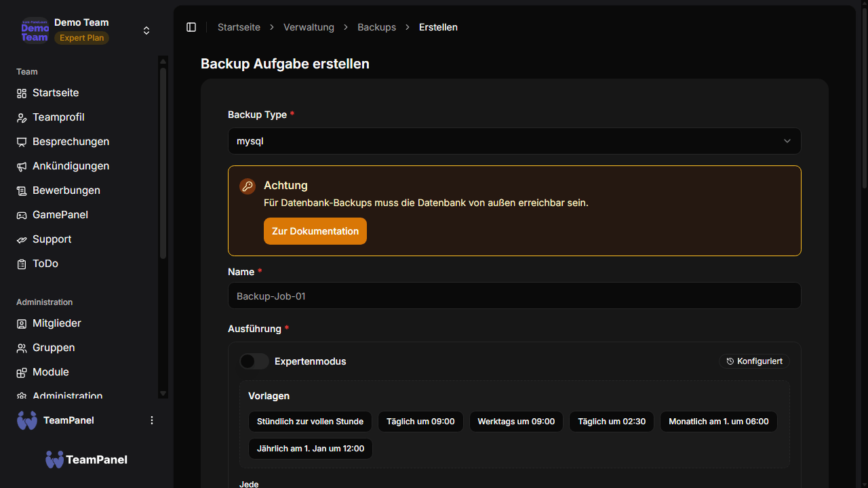
Task: Click the GamePanel controller icon
Action: coord(21,215)
